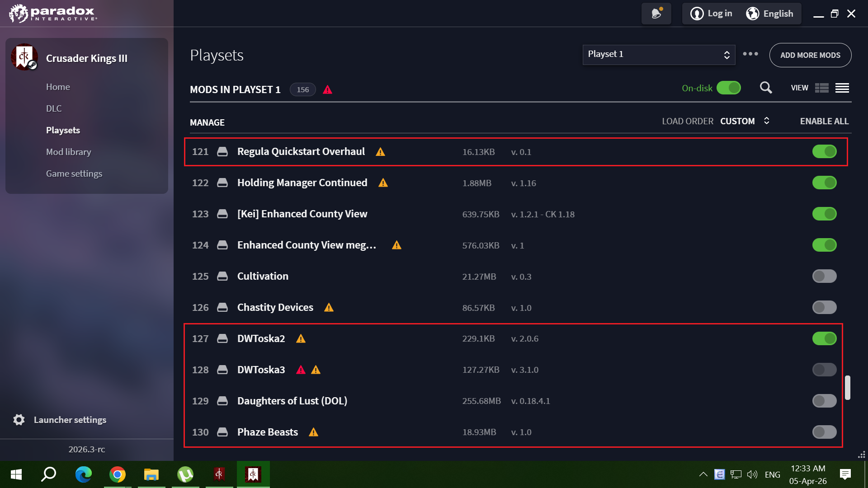
Task: Go to Home in sidebar
Action: (x=58, y=87)
